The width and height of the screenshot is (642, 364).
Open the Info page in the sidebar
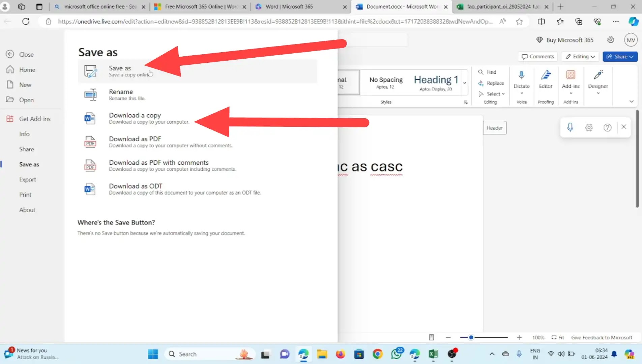24,134
